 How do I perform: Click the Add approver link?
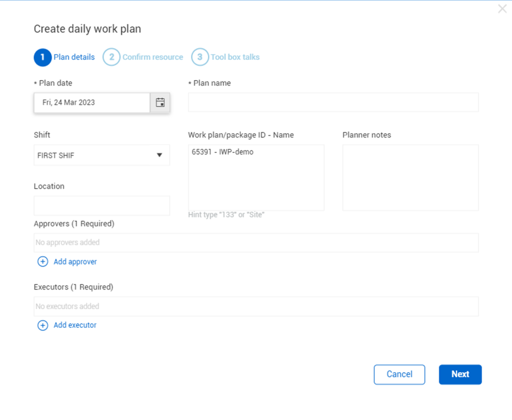[75, 262]
